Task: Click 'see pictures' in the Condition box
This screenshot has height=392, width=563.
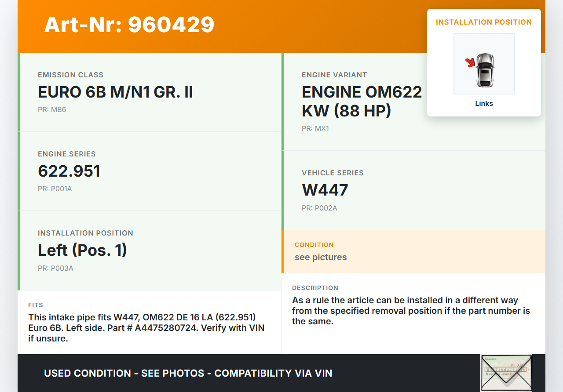Action: coord(321,257)
